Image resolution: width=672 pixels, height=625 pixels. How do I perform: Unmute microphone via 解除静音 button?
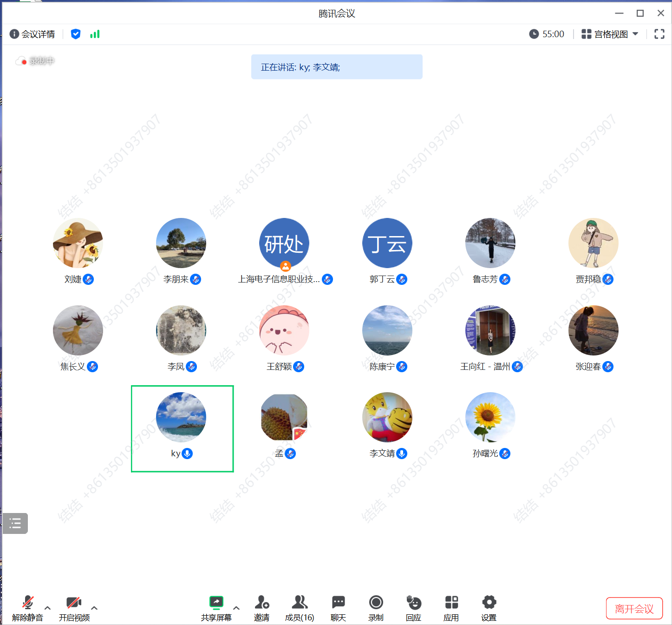point(27,603)
